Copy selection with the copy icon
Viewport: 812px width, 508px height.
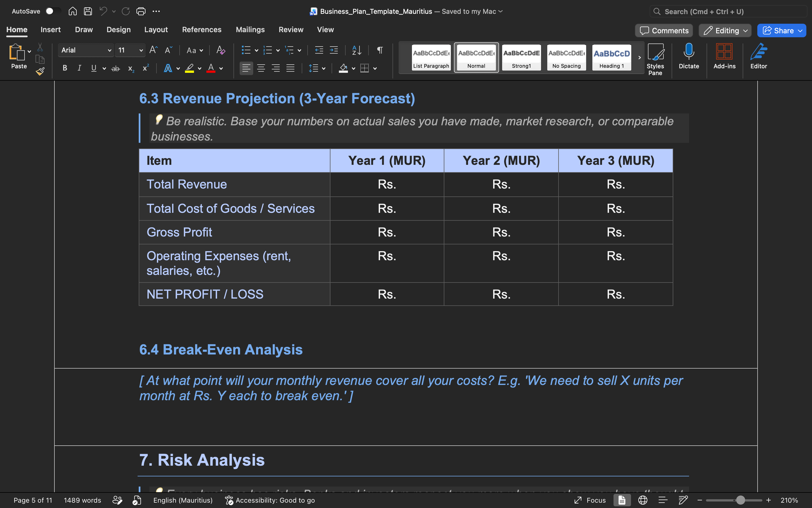pyautogui.click(x=40, y=60)
